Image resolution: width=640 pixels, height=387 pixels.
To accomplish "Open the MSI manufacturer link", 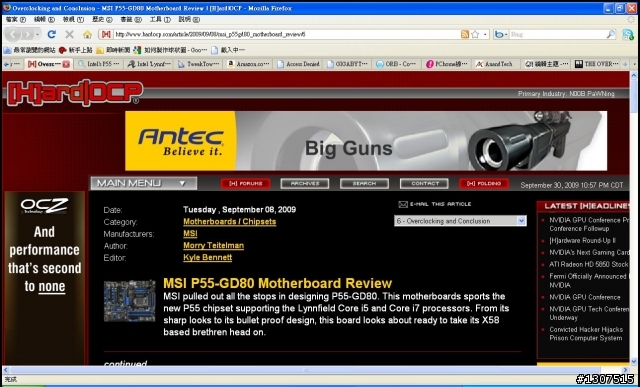I will 190,234.
